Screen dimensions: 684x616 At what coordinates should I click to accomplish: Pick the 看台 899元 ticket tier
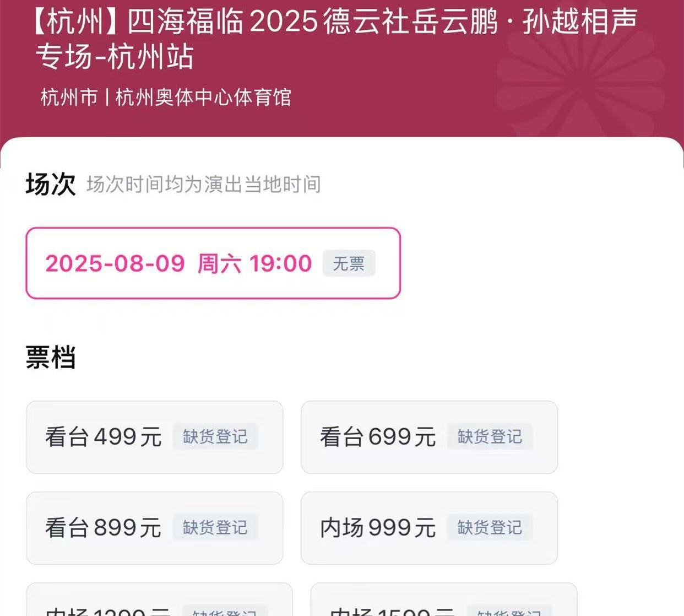(104, 528)
